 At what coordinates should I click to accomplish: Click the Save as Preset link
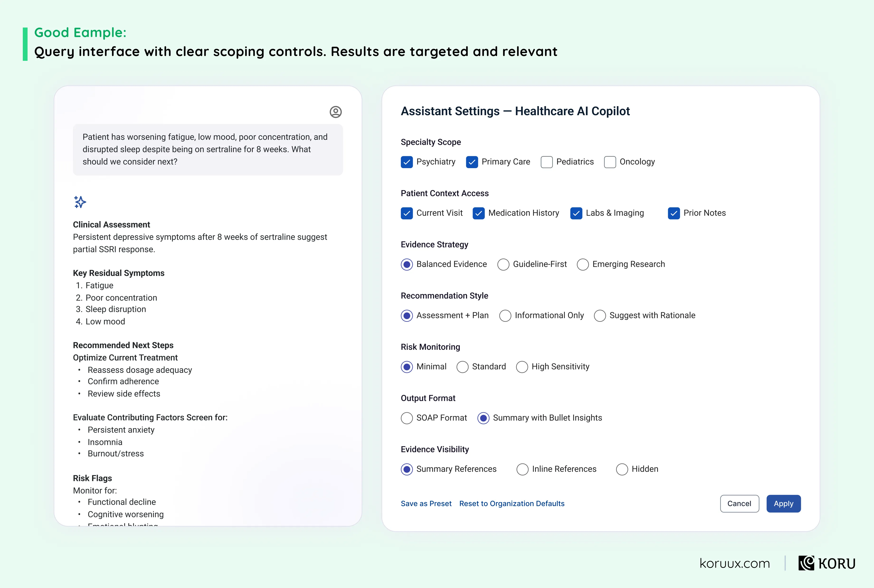pos(426,504)
